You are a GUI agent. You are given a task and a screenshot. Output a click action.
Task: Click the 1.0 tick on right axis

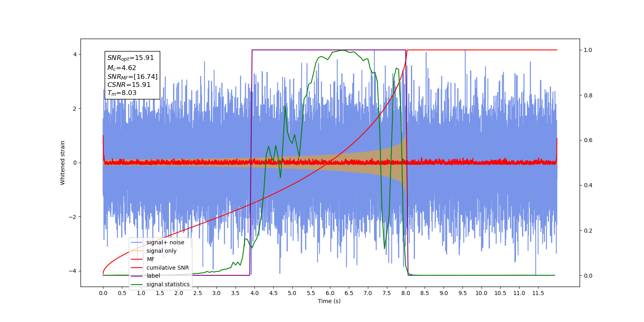[x=588, y=50]
